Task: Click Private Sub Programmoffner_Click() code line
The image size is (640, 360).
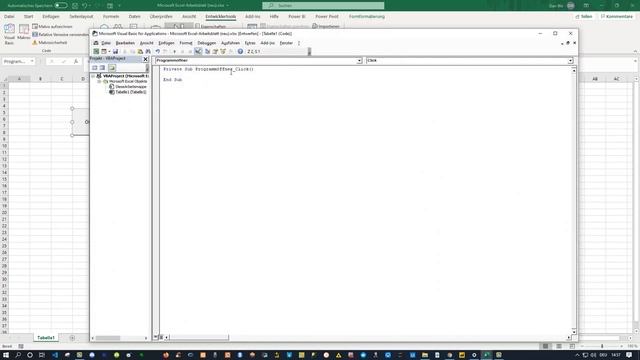Action: (208, 69)
